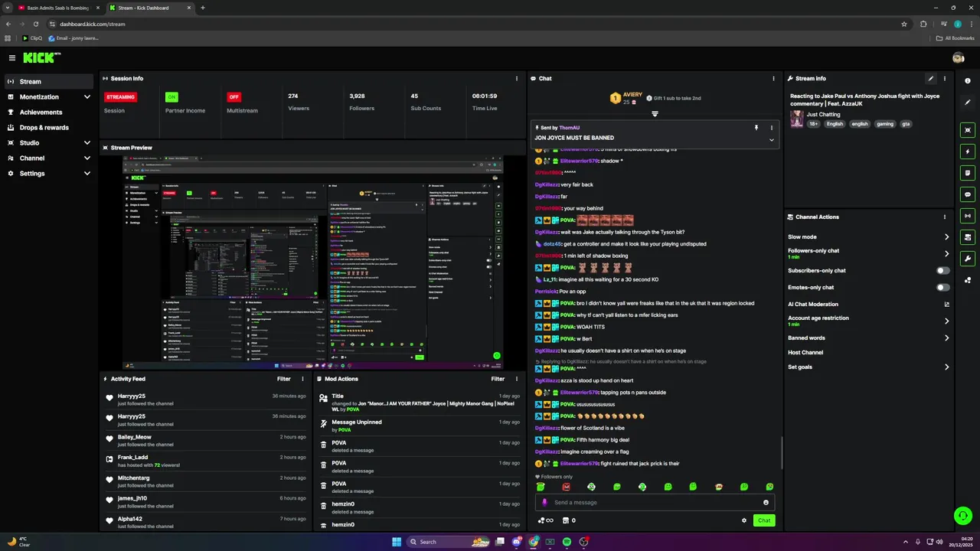Switch to Stream - Kick Dashboard tab
Image resolution: width=980 pixels, height=551 pixels.
click(x=149, y=8)
